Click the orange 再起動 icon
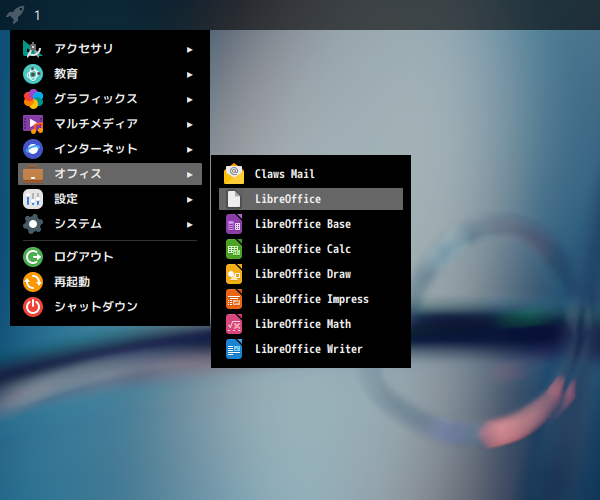Image resolution: width=600 pixels, height=500 pixels. click(x=33, y=282)
